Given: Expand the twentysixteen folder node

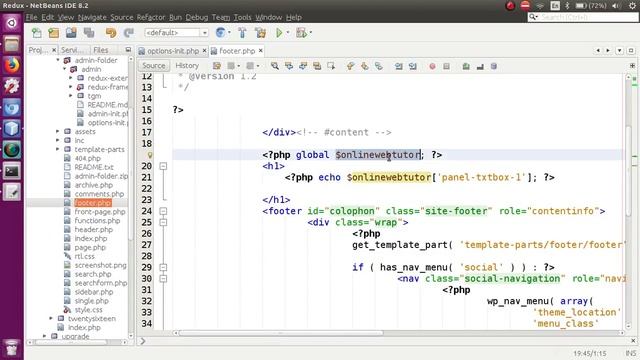Looking at the screenshot, I should click(x=51, y=318).
